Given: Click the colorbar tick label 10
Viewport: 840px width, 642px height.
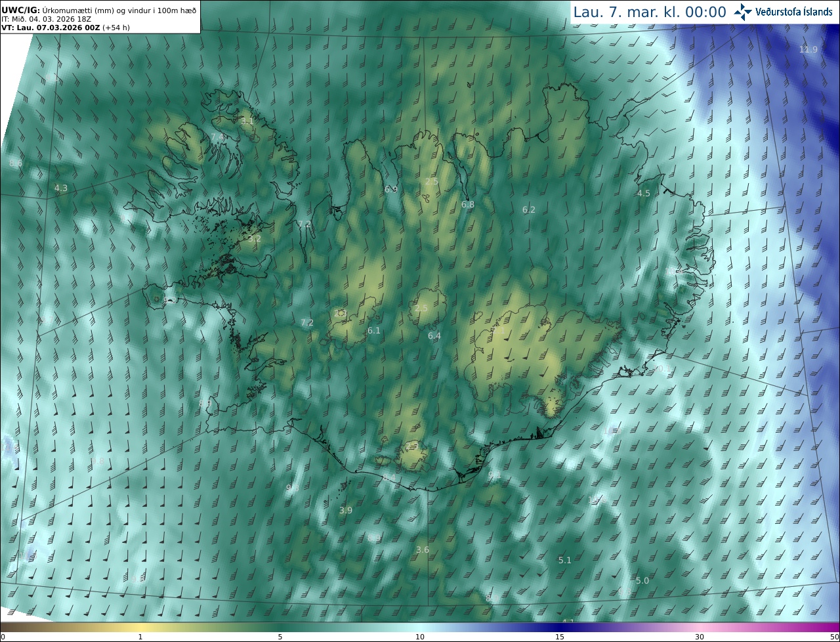Looking at the screenshot, I should click(x=420, y=637).
